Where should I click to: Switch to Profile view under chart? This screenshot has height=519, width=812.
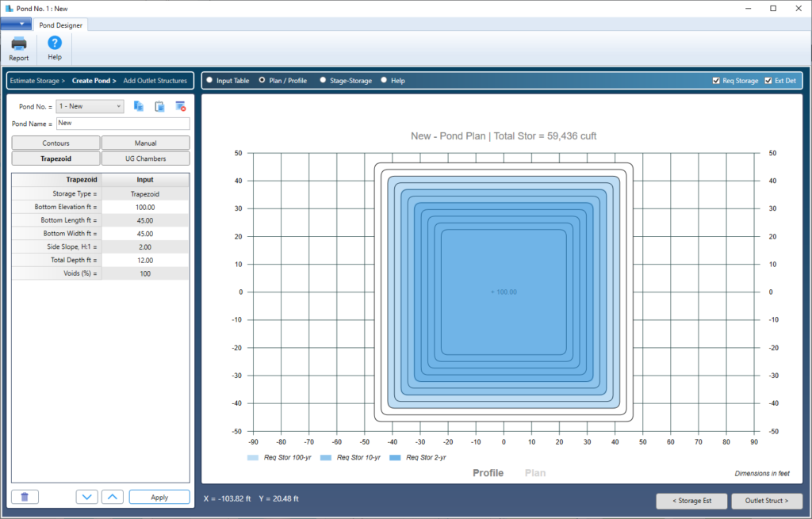pos(488,473)
